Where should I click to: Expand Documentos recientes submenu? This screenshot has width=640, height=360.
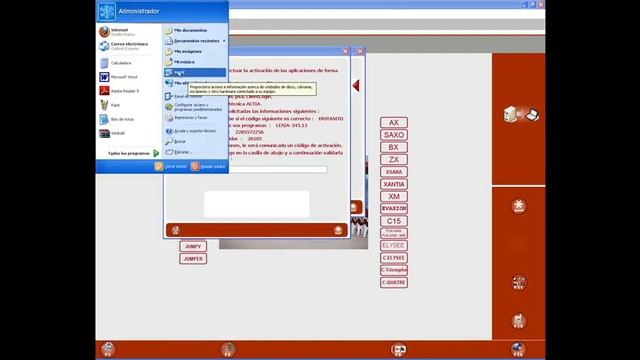point(195,41)
